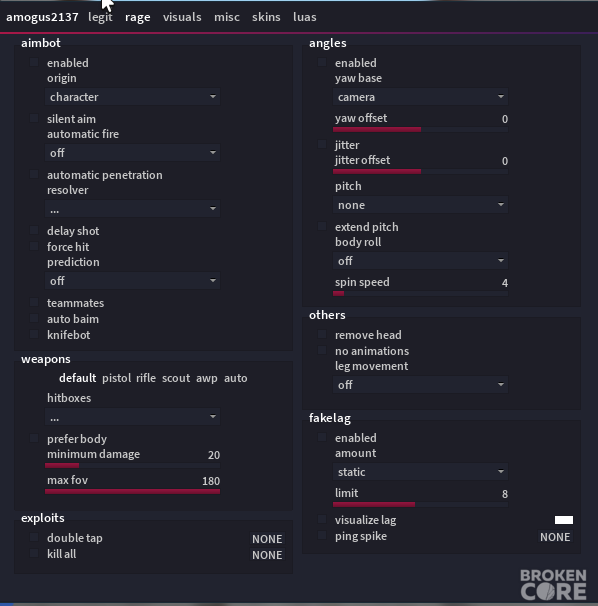Select the rifle weapon tab
Image resolution: width=598 pixels, height=606 pixels.
[146, 378]
